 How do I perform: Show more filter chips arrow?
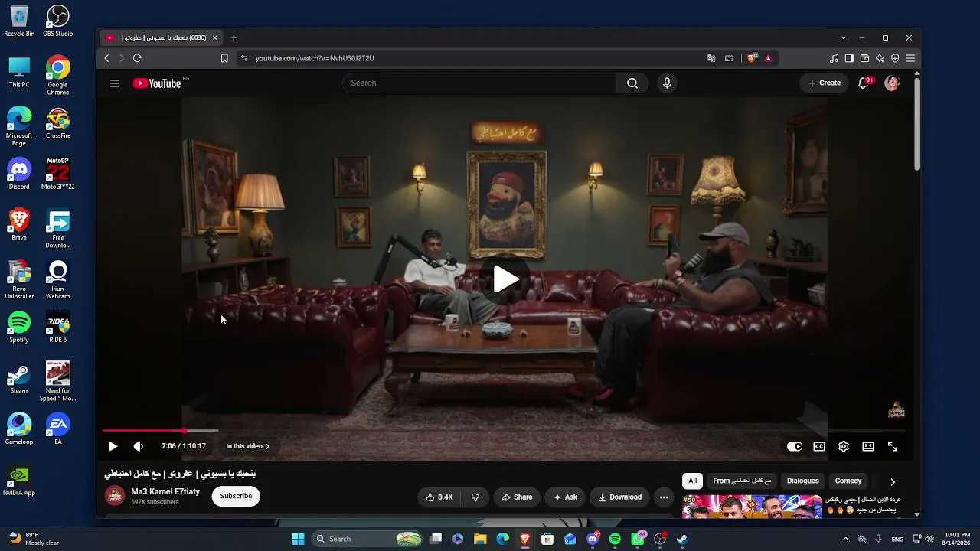pos(892,481)
